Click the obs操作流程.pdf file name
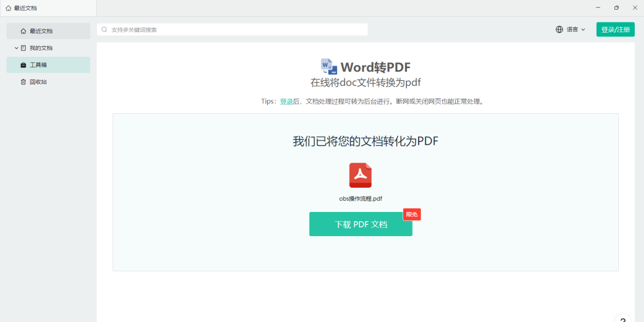The width and height of the screenshot is (644, 322). (x=361, y=199)
